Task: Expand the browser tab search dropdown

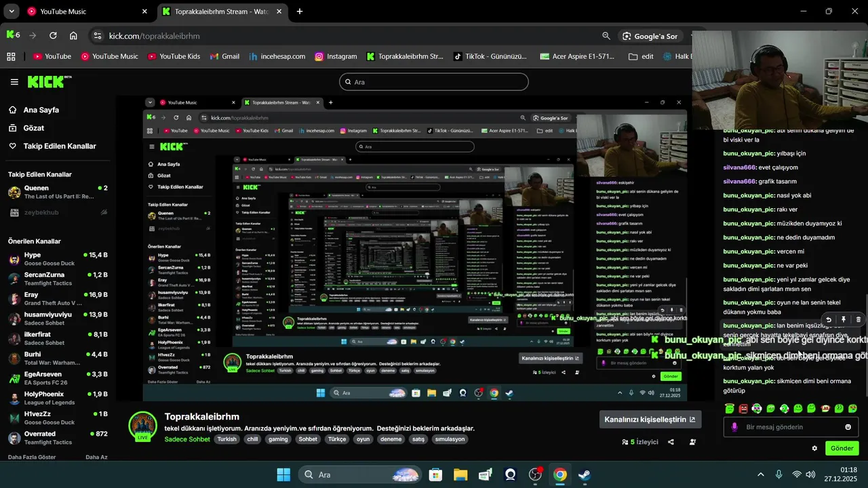Action: [12, 12]
